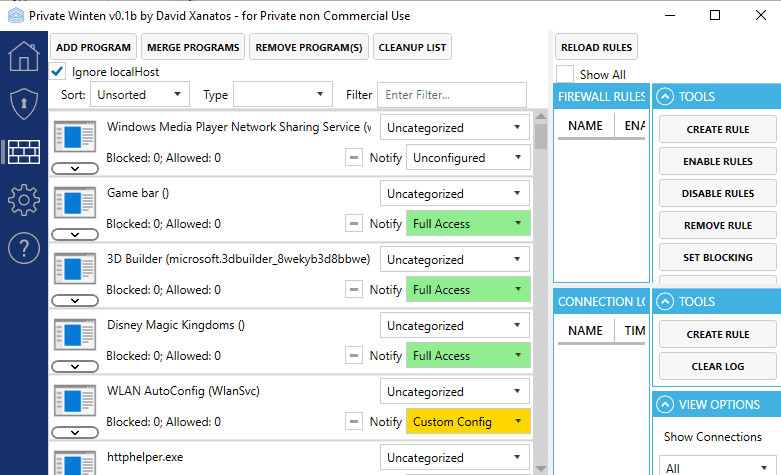Open the Type dropdown

(282, 95)
